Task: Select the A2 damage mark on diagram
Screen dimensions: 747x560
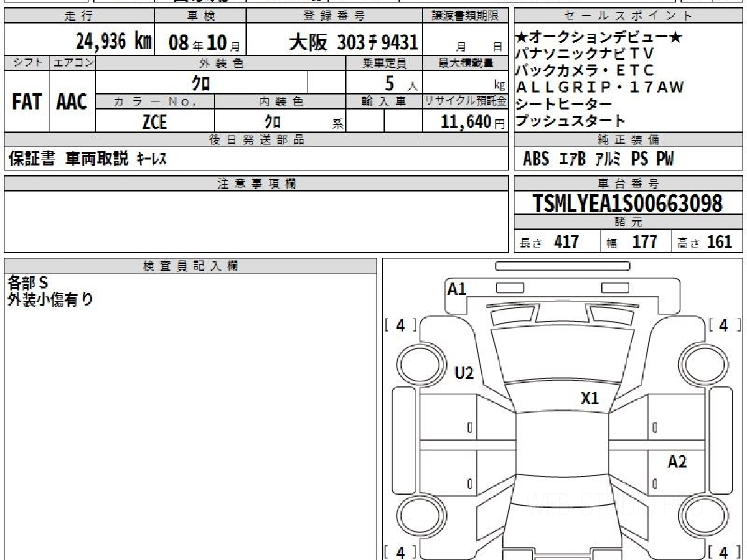Action: point(677,462)
